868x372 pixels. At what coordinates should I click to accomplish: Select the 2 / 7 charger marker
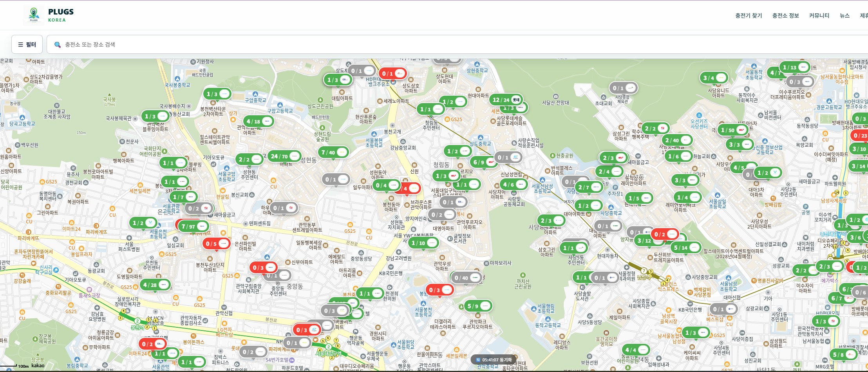click(x=589, y=187)
